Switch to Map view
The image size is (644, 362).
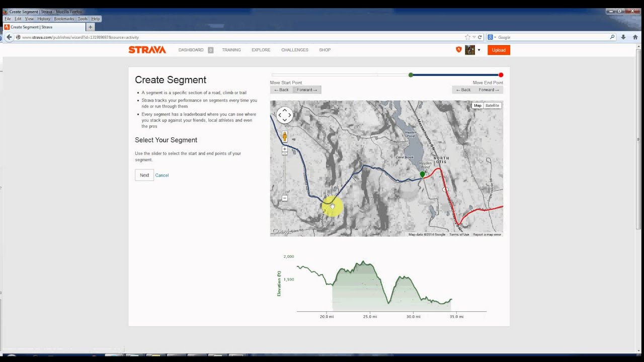click(x=477, y=106)
